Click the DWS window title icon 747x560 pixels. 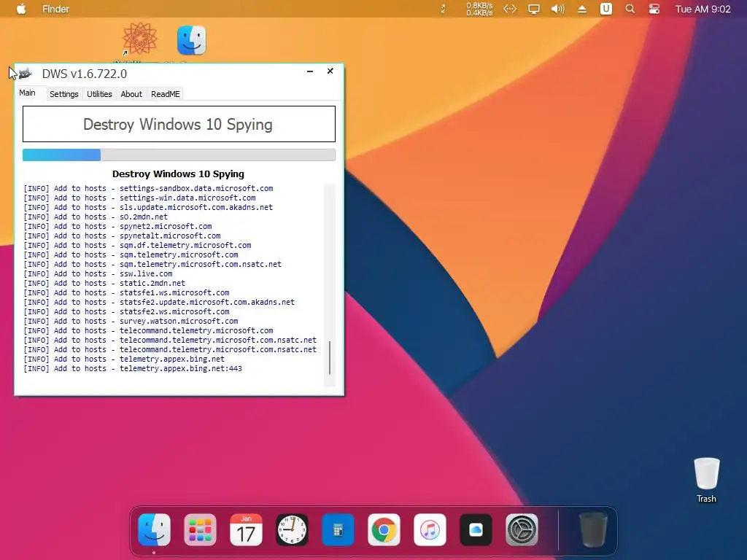[x=25, y=74]
